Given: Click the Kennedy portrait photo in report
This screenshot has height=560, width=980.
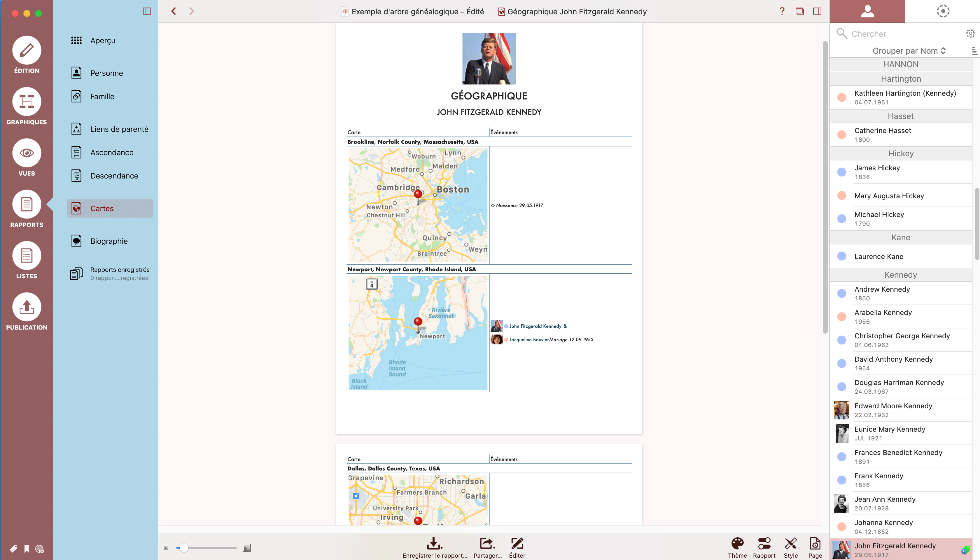Looking at the screenshot, I should pos(489,58).
